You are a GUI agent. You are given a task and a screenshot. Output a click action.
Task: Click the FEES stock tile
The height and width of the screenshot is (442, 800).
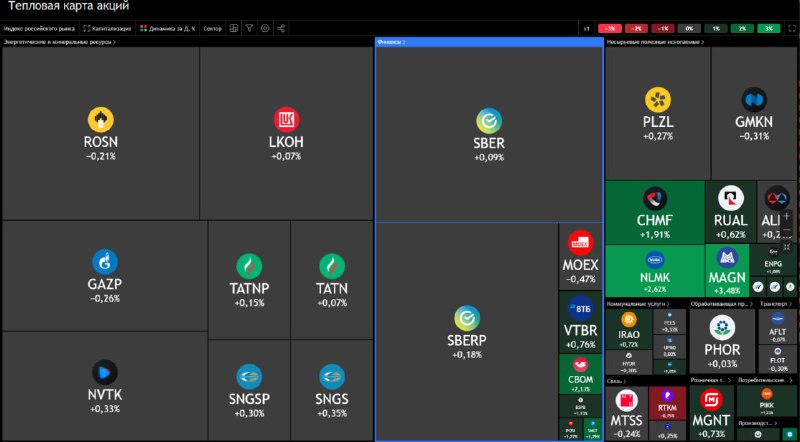click(669, 322)
